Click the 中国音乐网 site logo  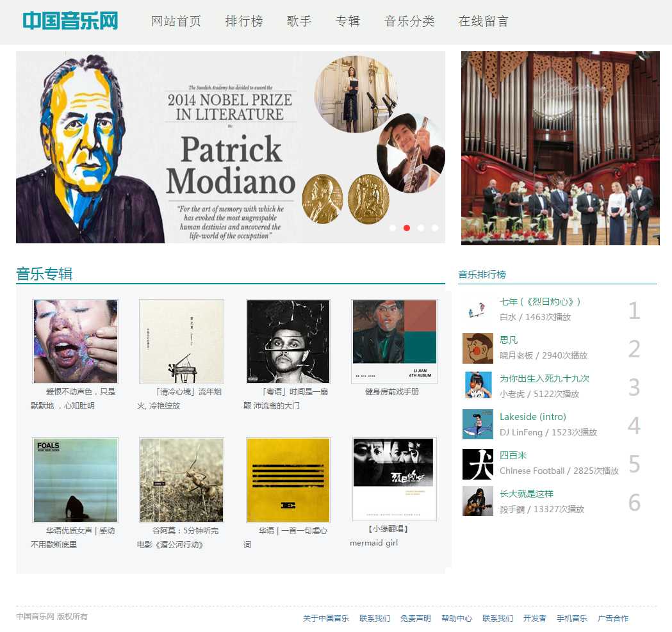70,20
